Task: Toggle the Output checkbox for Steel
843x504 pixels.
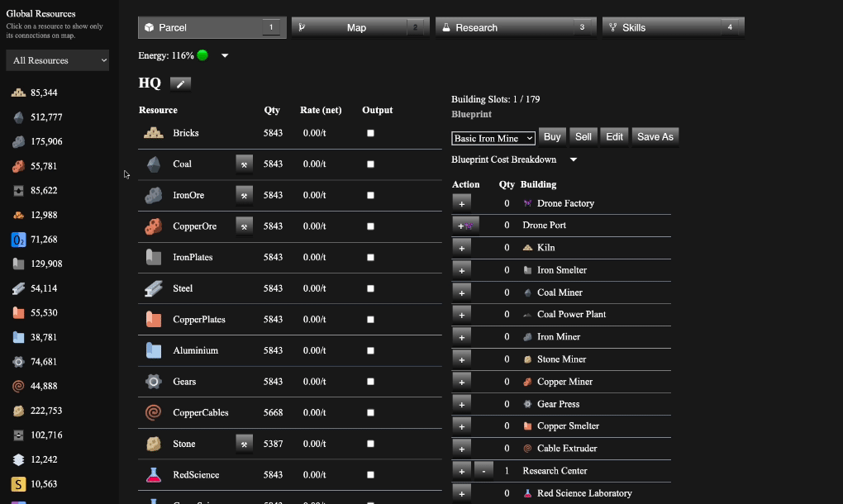Action: click(370, 288)
